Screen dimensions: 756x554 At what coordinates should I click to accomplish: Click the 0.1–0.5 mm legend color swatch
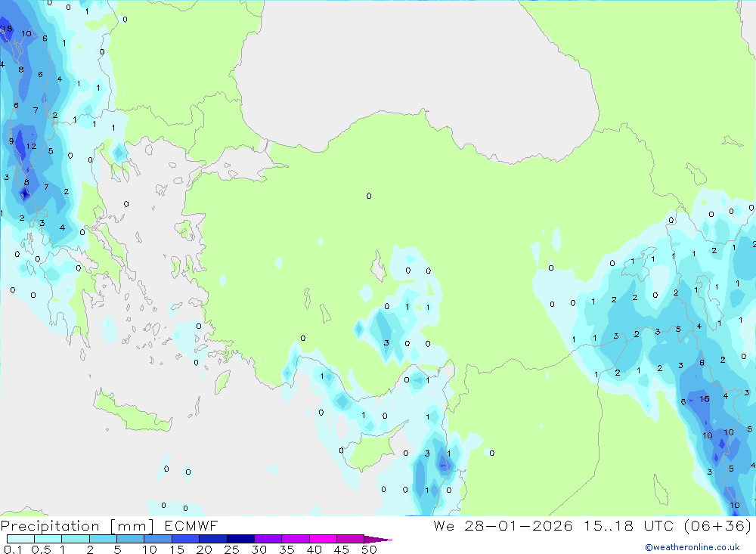coord(20,539)
